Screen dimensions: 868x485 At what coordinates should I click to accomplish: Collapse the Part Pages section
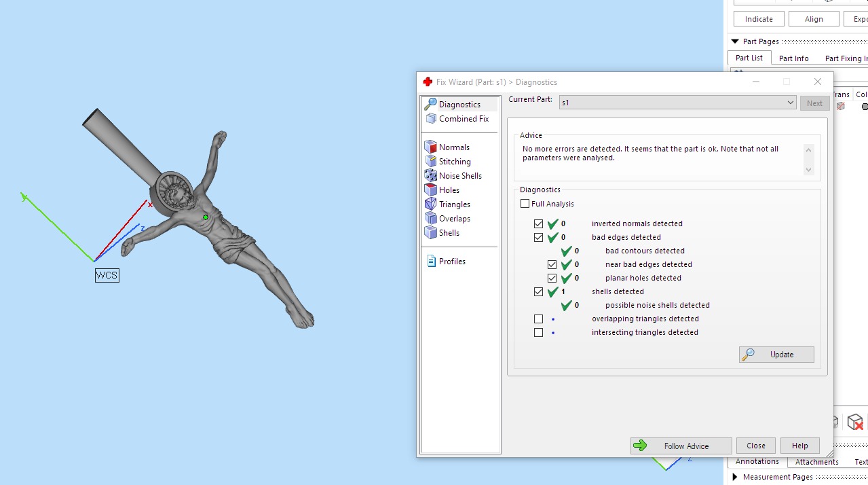coord(735,41)
